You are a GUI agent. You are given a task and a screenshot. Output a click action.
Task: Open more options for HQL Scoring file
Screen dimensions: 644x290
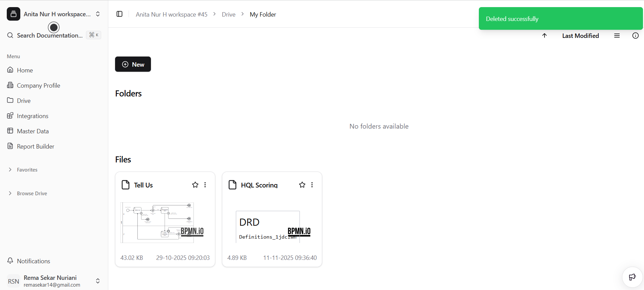point(312,185)
